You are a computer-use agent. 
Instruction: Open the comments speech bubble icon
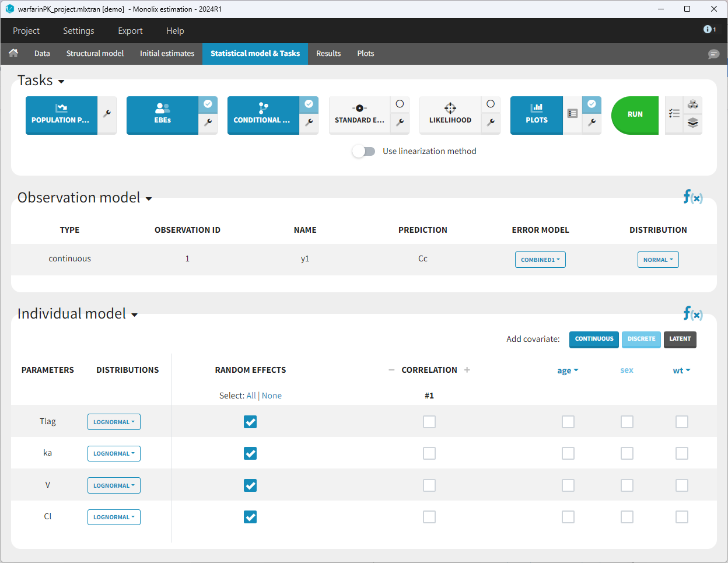click(713, 54)
